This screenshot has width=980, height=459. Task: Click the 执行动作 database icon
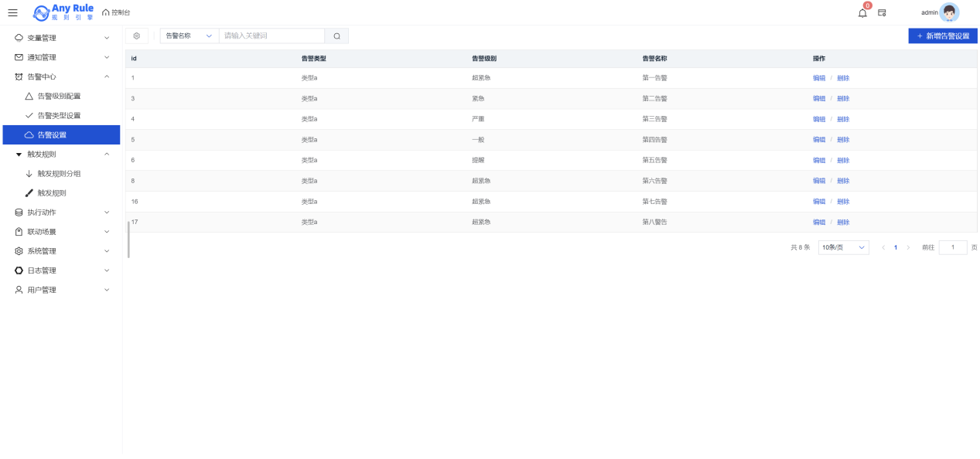19,212
